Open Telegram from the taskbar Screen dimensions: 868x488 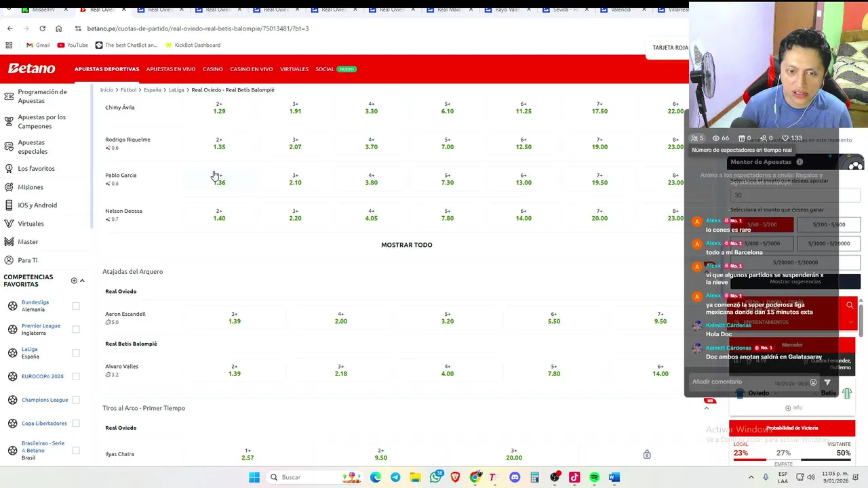[395, 477]
